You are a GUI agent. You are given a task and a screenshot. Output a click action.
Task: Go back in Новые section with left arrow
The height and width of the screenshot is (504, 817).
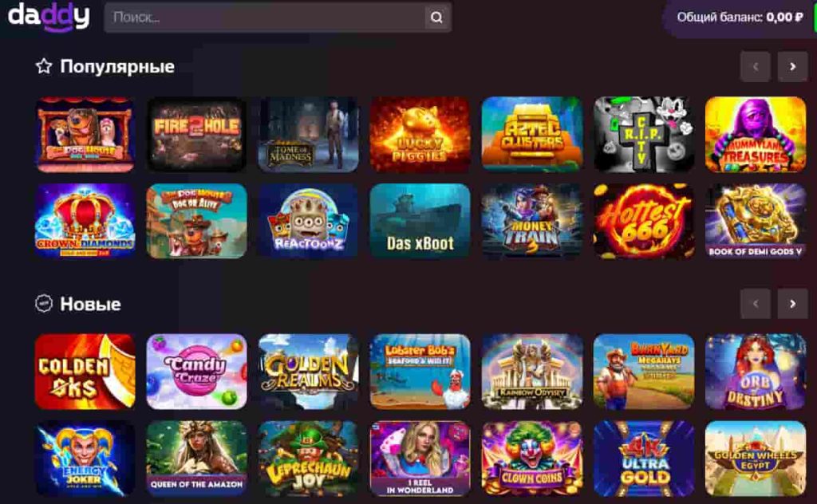(755, 304)
